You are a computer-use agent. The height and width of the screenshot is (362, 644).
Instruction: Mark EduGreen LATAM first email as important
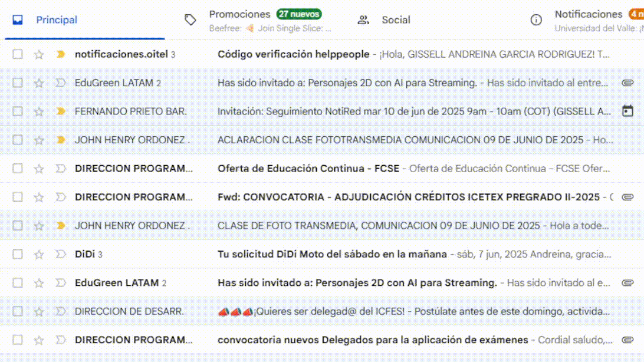click(60, 83)
